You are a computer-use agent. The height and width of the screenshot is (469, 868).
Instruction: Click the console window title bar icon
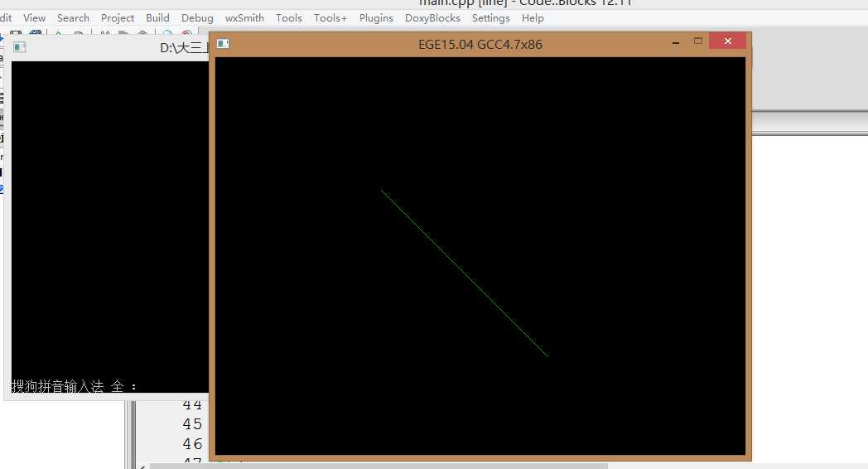tap(19, 47)
